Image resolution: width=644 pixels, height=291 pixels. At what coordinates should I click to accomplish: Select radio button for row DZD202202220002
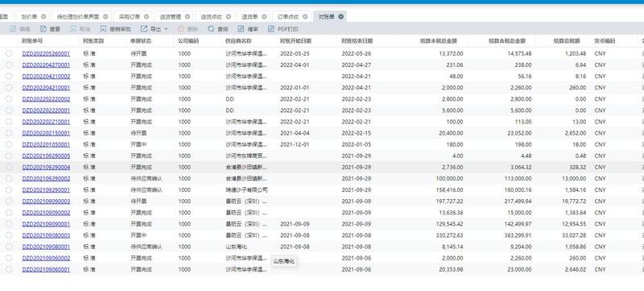(x=9, y=99)
